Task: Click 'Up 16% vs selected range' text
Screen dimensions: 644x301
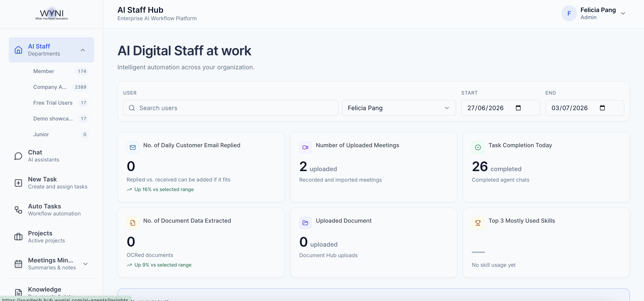Action: click(x=164, y=190)
